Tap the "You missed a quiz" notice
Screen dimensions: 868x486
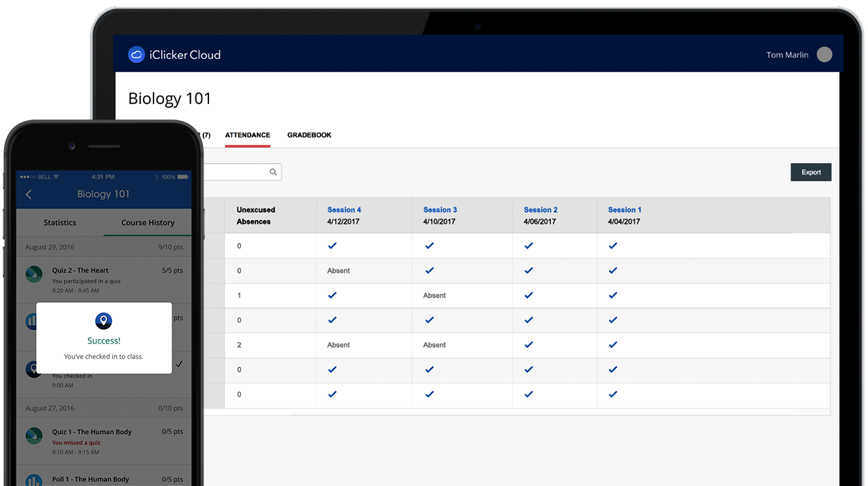76,443
